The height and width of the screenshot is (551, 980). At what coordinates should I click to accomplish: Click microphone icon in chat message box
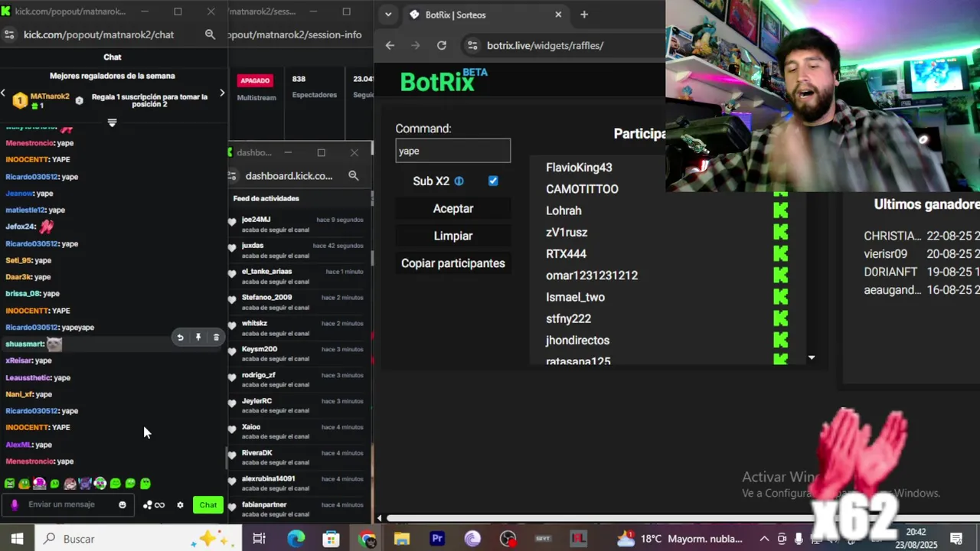[15, 505]
